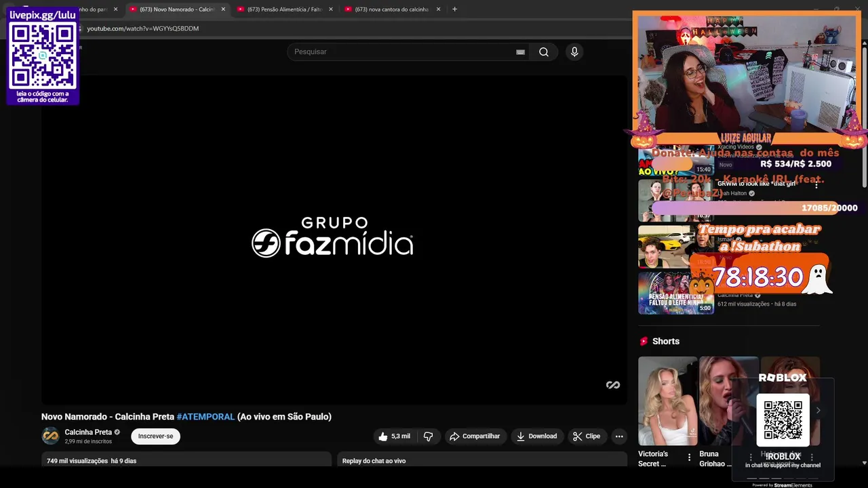Screen dimensions: 868x488
Task: Click the Shorts section heading
Action: click(665, 342)
